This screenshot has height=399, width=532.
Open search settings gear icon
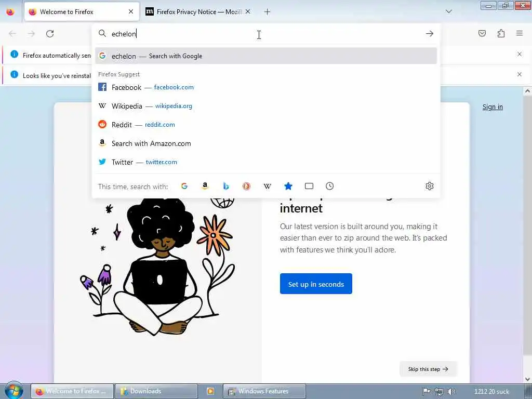[430, 186]
